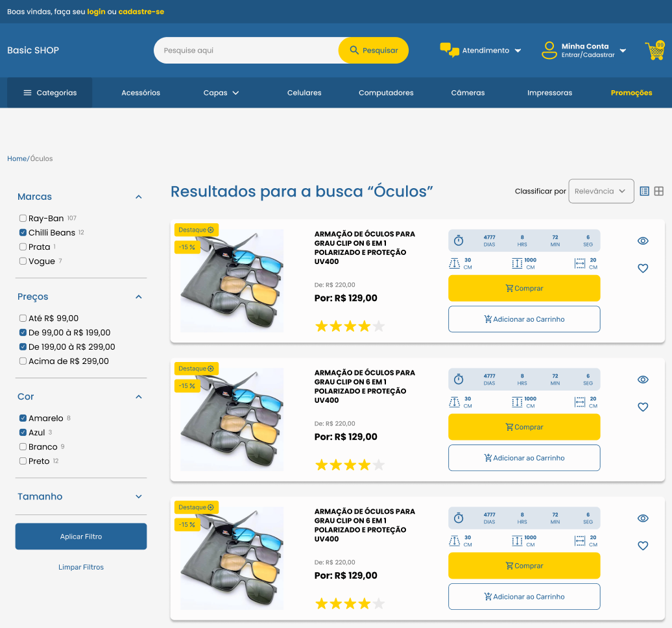The height and width of the screenshot is (628, 672).
Task: Go to the Promoções menu item
Action: pyautogui.click(x=631, y=93)
